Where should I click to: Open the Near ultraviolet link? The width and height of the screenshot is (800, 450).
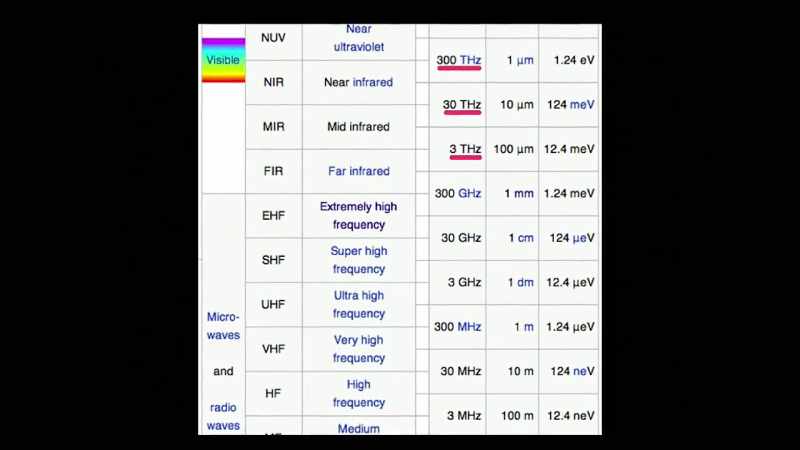[x=359, y=38]
